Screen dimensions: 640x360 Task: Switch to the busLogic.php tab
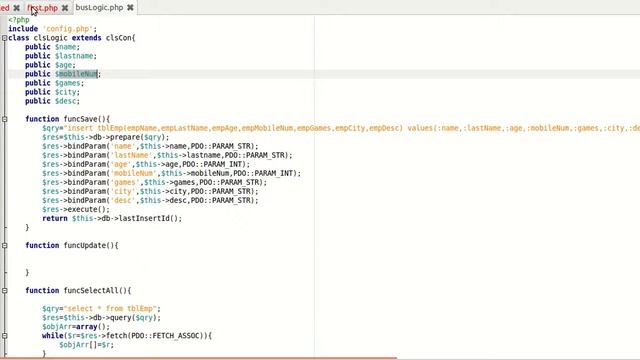click(99, 8)
